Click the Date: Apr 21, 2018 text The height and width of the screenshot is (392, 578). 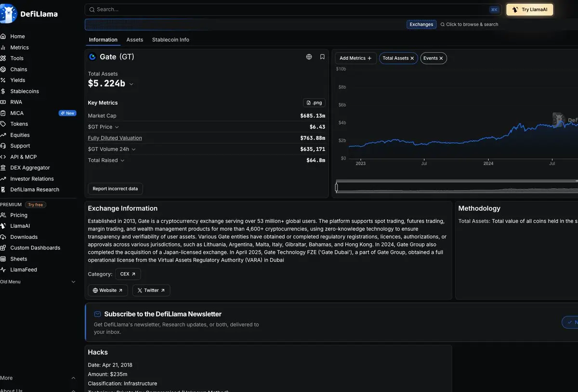(x=110, y=365)
